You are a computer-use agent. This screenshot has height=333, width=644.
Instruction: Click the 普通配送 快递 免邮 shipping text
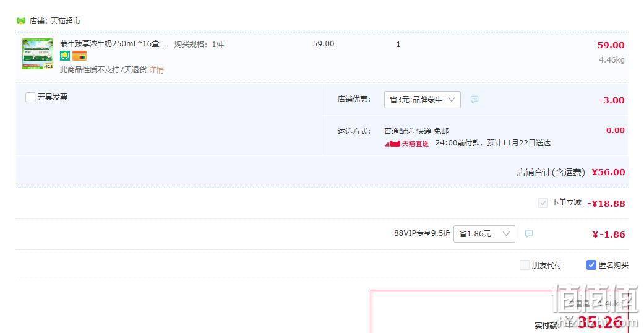[x=416, y=131]
